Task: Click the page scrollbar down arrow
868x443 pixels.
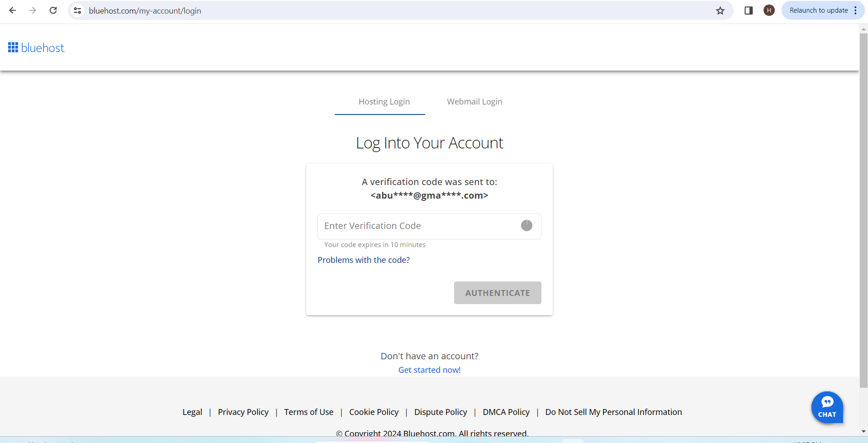Action: pyautogui.click(x=863, y=432)
